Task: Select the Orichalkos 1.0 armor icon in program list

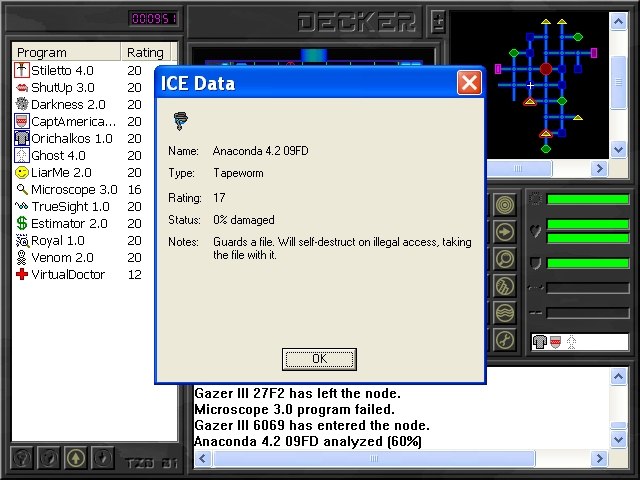Action: (x=22, y=138)
